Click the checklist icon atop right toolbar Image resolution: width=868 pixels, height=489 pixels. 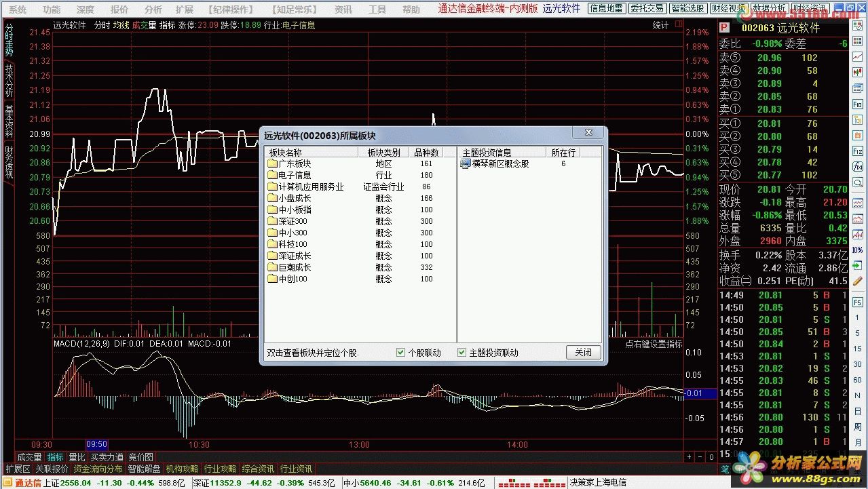coord(856,25)
